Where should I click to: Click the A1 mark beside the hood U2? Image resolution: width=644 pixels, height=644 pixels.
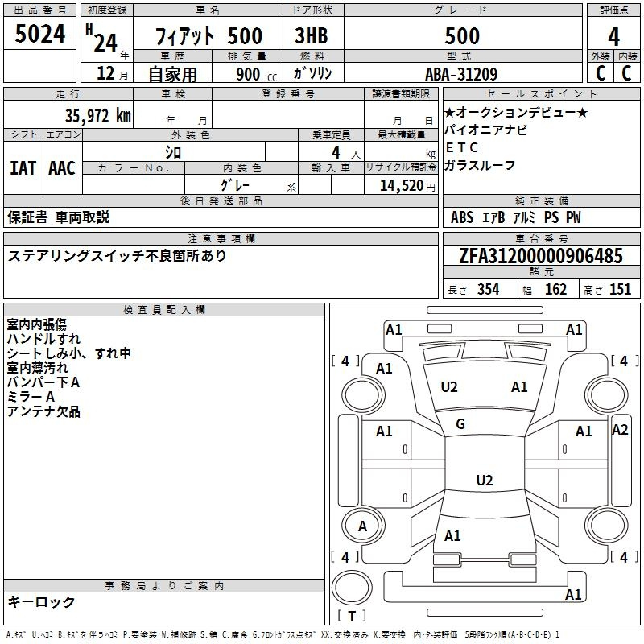pos(520,387)
